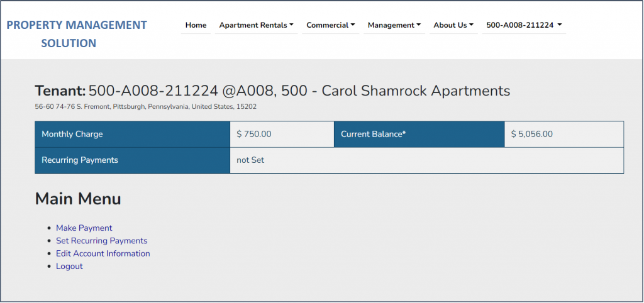644x303 pixels.
Task: Click the $ 750.00 monthly charge value
Action: (x=254, y=134)
